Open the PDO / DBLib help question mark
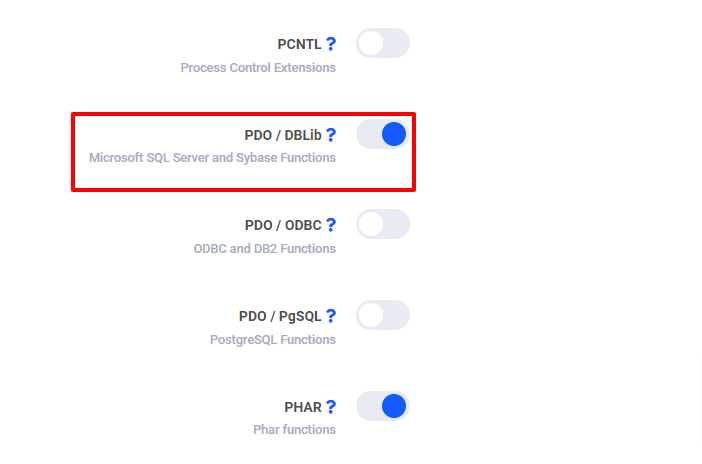The width and height of the screenshot is (702, 464). click(331, 134)
